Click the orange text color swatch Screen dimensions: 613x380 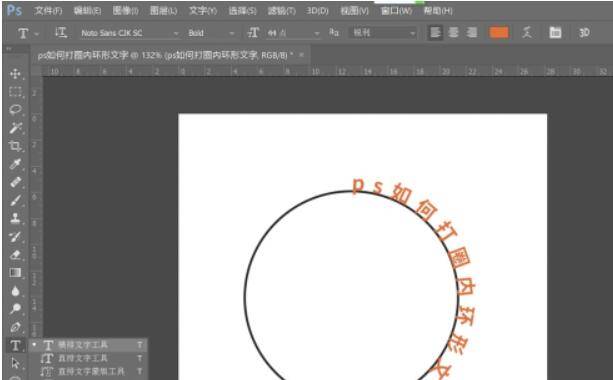499,32
